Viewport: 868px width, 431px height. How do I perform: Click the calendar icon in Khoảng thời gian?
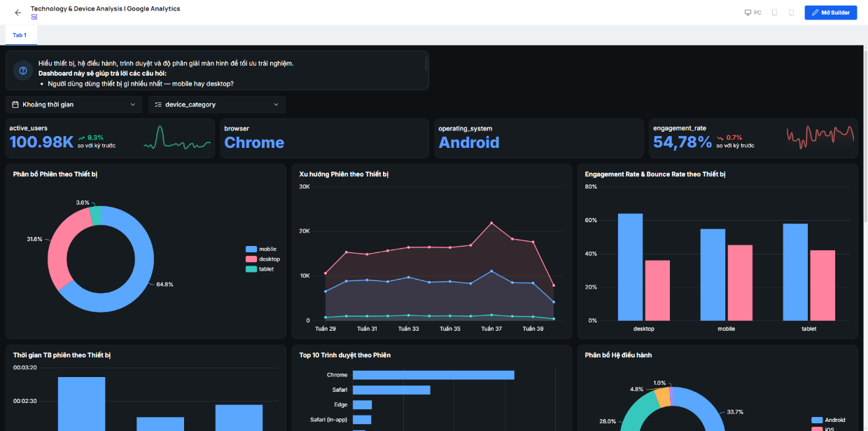click(x=15, y=104)
